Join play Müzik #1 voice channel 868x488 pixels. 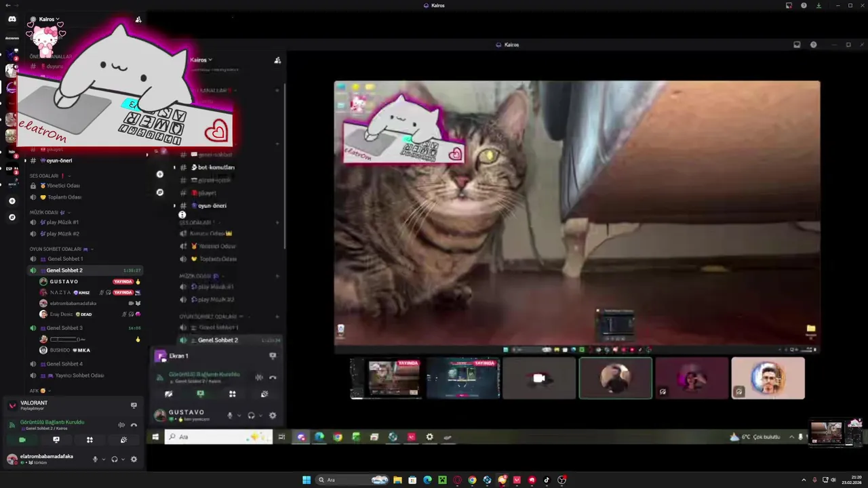tap(86, 222)
